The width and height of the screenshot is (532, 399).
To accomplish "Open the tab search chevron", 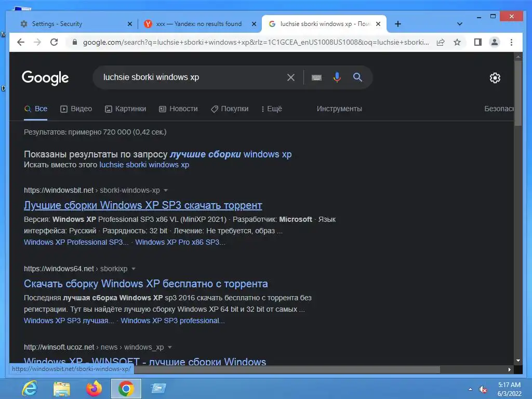I will 460,24.
